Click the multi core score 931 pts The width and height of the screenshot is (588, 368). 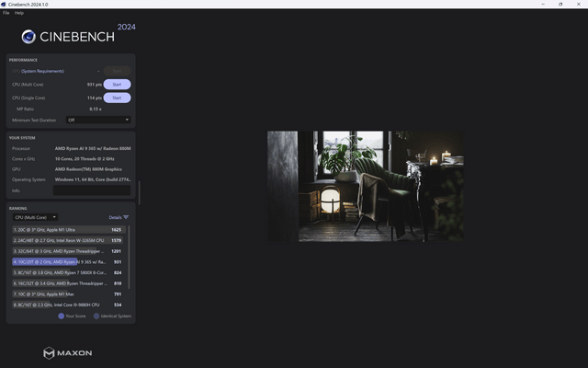coord(94,85)
